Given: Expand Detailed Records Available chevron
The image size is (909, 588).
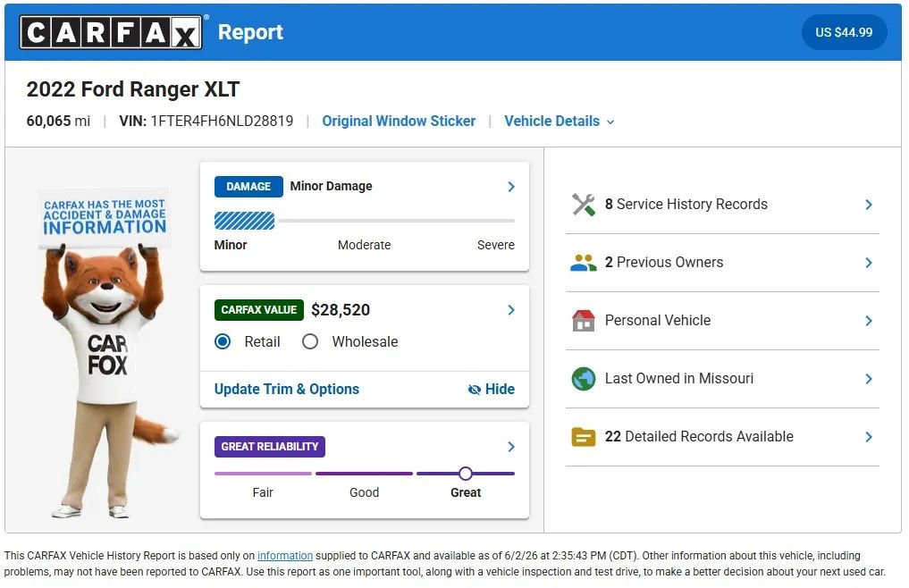Looking at the screenshot, I should [x=869, y=437].
